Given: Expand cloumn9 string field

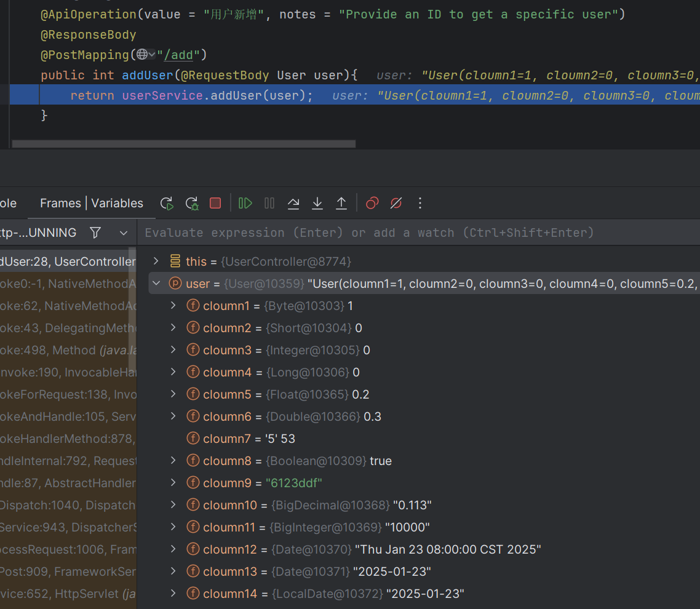Looking at the screenshot, I should click(x=173, y=483).
